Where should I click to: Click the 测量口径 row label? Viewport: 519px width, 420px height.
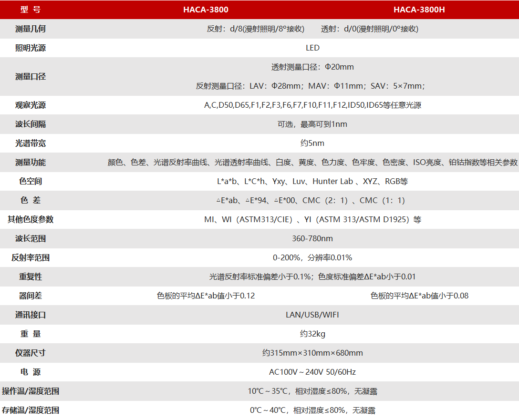tap(31, 76)
